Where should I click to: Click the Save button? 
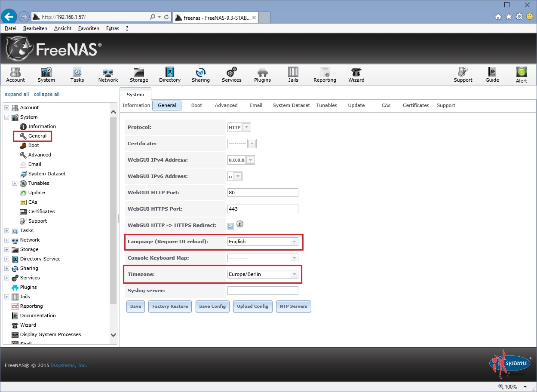(135, 306)
